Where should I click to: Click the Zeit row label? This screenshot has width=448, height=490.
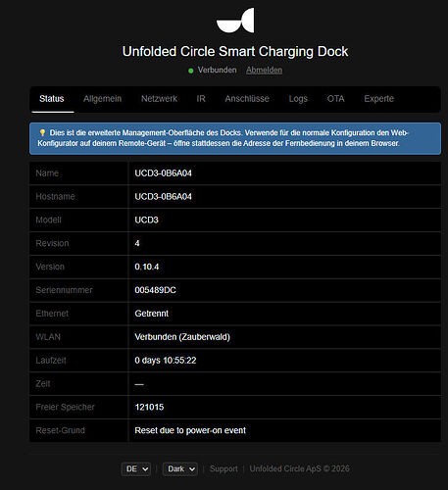pos(43,383)
